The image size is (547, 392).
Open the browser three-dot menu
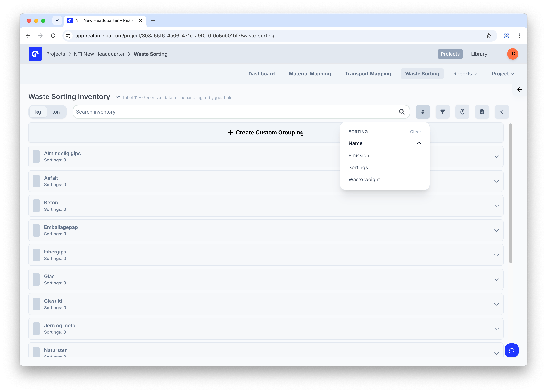[x=519, y=36]
